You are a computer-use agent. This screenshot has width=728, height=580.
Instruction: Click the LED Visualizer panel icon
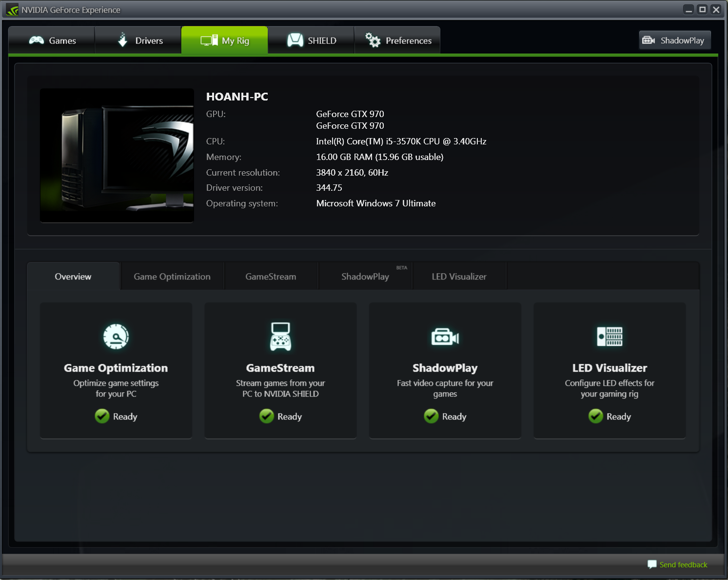pyautogui.click(x=610, y=337)
